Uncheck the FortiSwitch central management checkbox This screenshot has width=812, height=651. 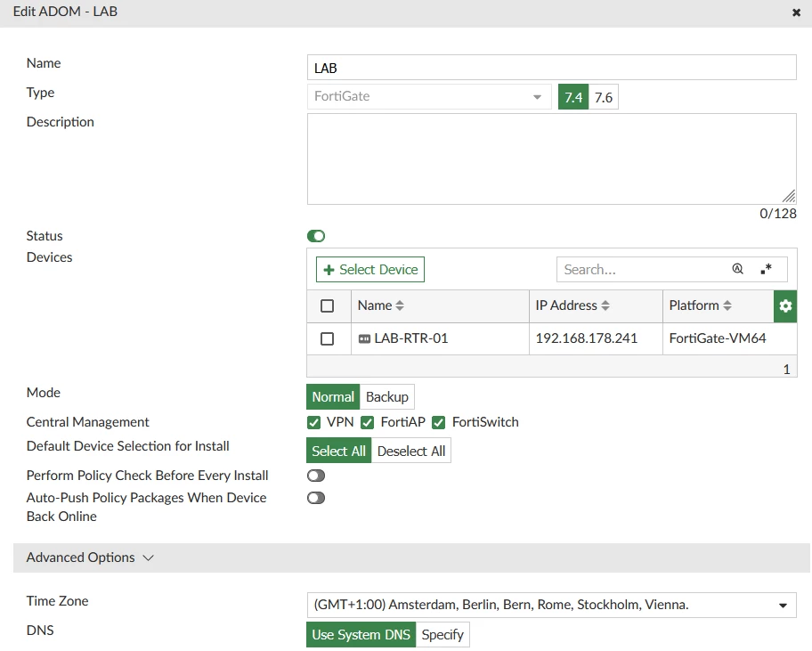[x=439, y=423]
